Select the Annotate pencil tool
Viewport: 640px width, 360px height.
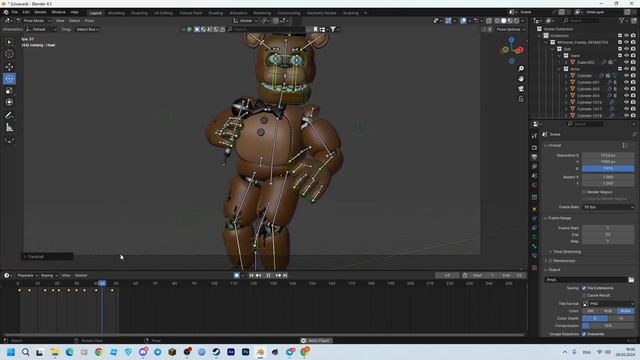[x=9, y=116]
